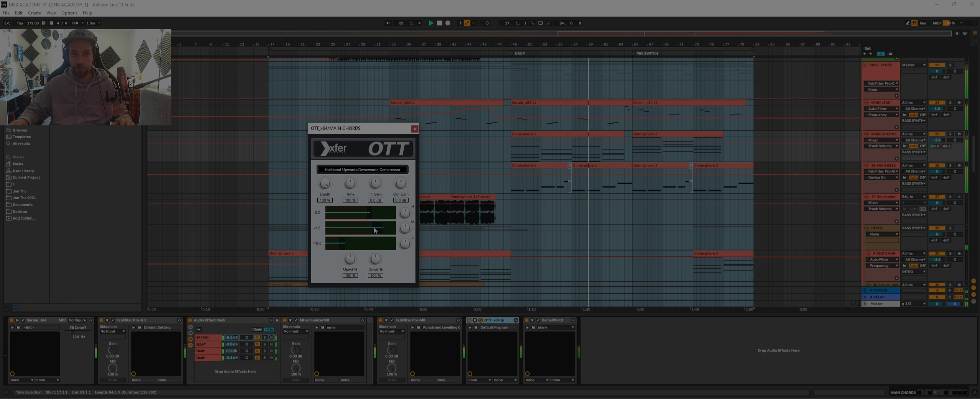Open the Options menu

point(69,13)
